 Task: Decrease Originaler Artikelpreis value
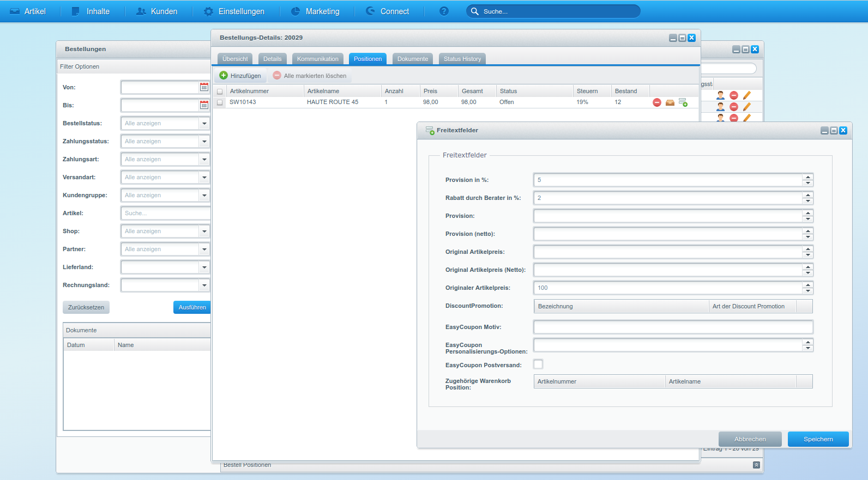(x=808, y=291)
